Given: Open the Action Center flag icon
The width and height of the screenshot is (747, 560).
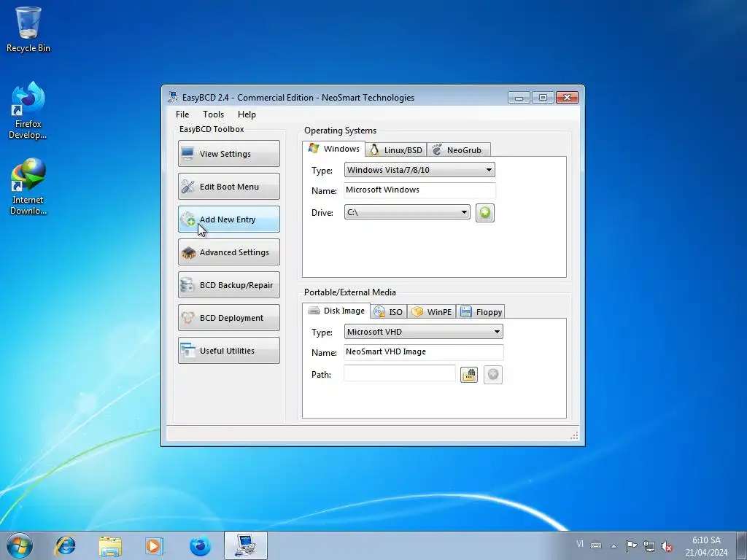Looking at the screenshot, I should tap(631, 545).
